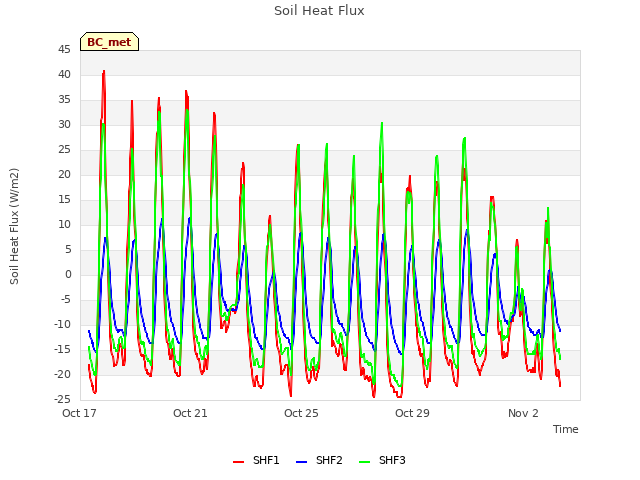Click the blue SHF2 legend swatch

[301, 462]
